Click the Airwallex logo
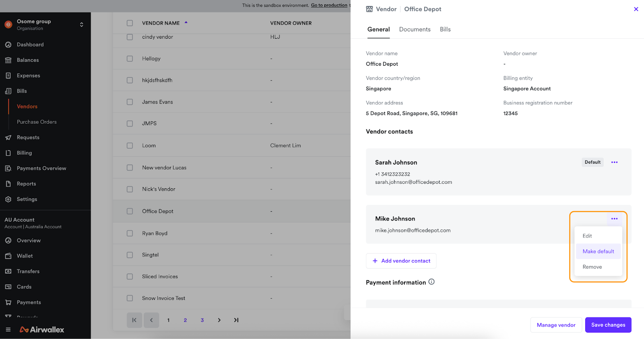Image resolution: width=644 pixels, height=339 pixels. coord(42,330)
